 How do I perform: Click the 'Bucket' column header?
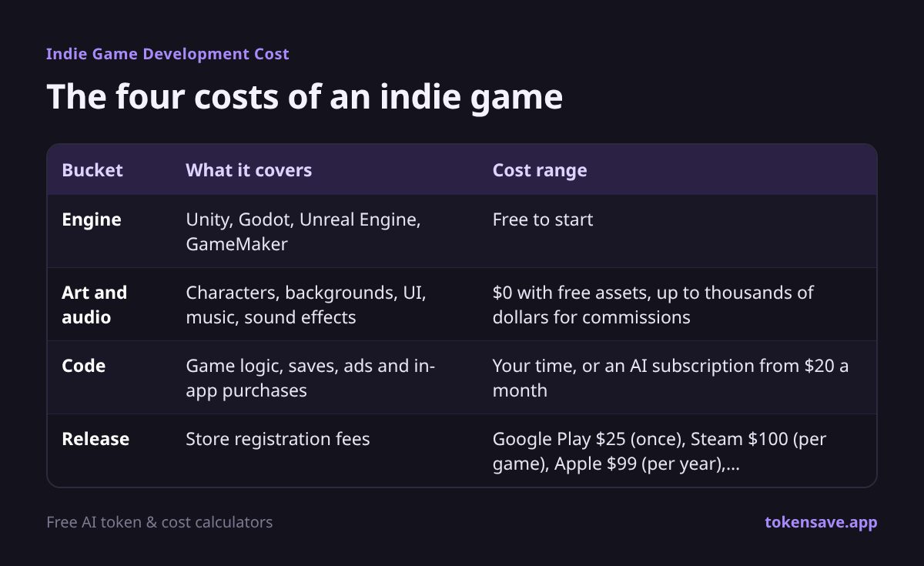[92, 170]
